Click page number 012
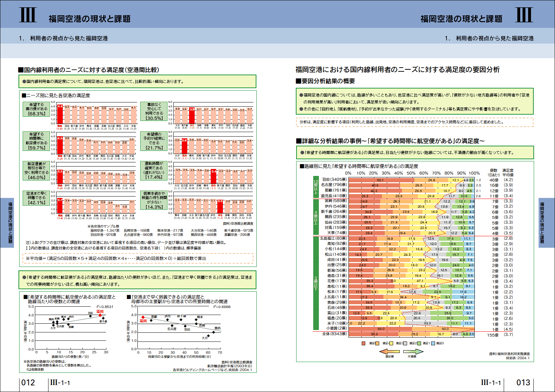 [x=28, y=383]
